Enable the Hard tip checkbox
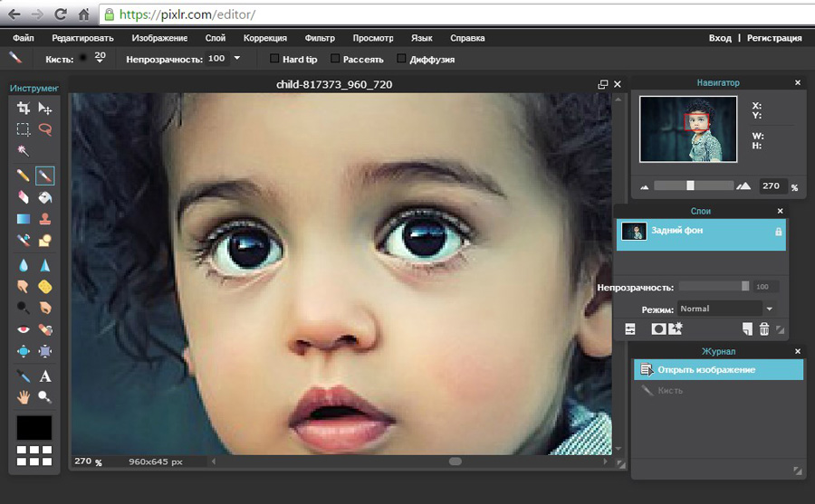This screenshot has height=504, width=815. click(275, 59)
